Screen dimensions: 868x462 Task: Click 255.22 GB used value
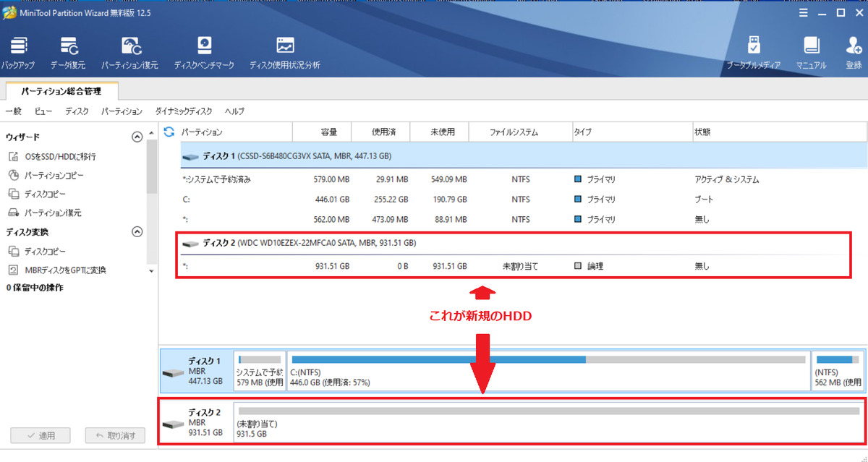point(391,200)
